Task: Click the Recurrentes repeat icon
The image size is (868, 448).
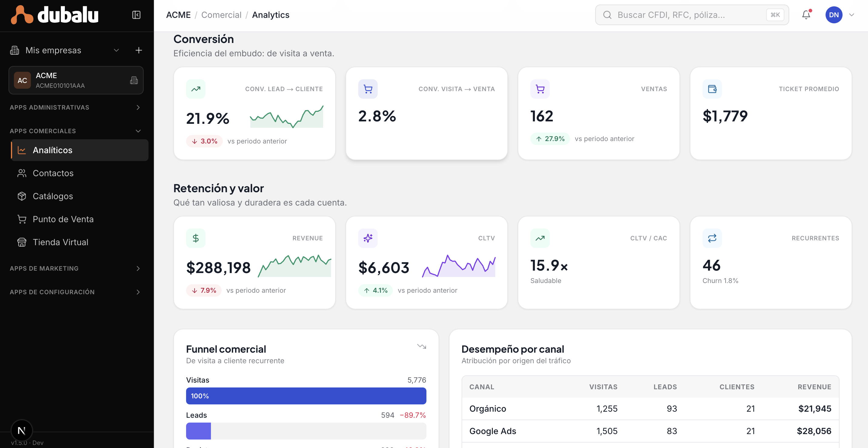Action: 712,238
